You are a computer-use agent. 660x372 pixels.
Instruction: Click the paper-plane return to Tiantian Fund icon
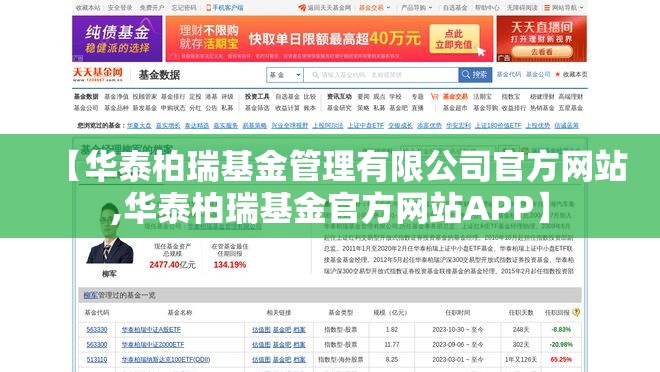coord(301,8)
